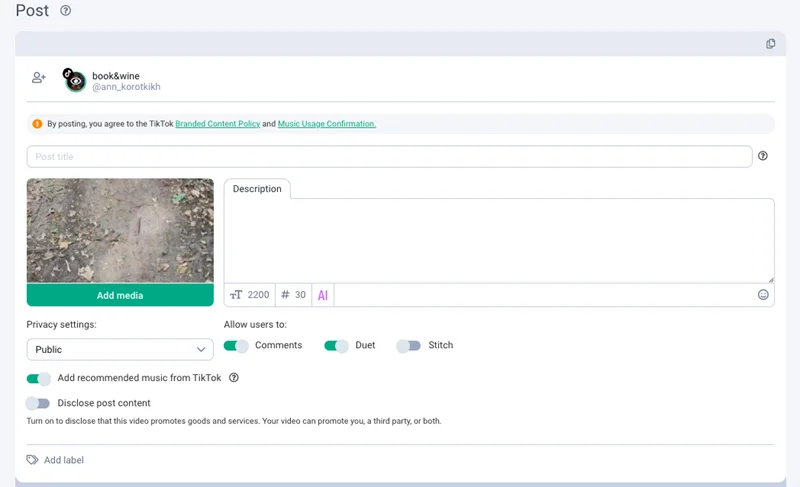Click the book&wine profile avatar
This screenshot has height=487, width=800.
point(75,81)
